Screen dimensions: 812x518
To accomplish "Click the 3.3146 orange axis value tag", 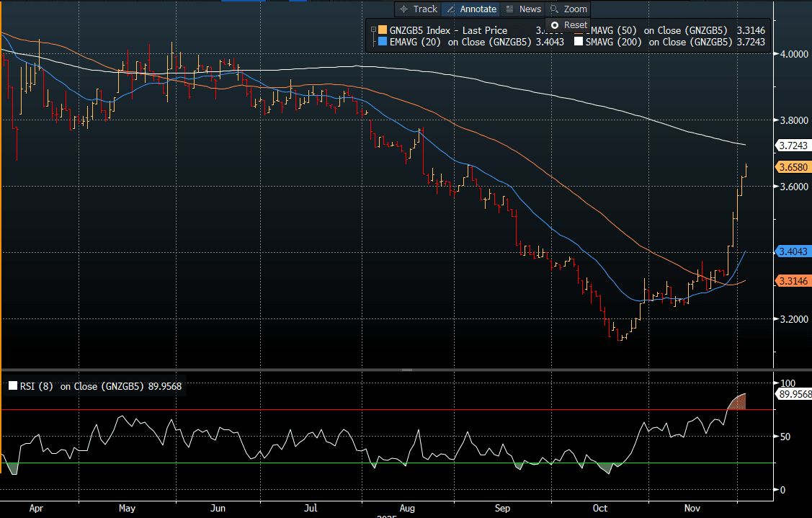I will (793, 280).
